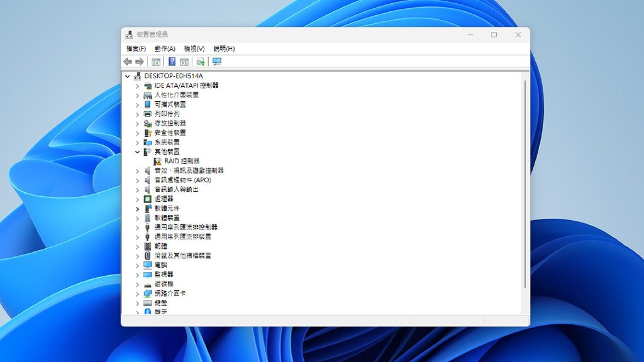Expand the IDE ATA/ATAPI 控制器 category
The height and width of the screenshot is (362, 644).
pyautogui.click(x=138, y=85)
